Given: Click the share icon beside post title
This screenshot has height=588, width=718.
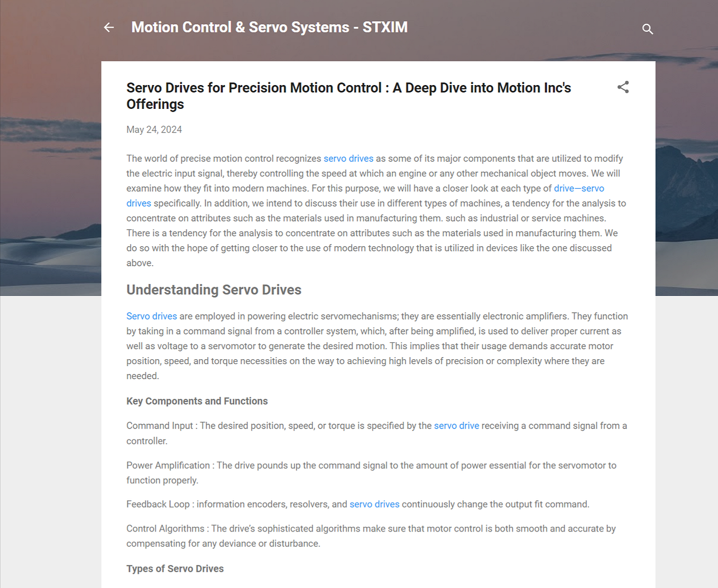Looking at the screenshot, I should (x=623, y=87).
